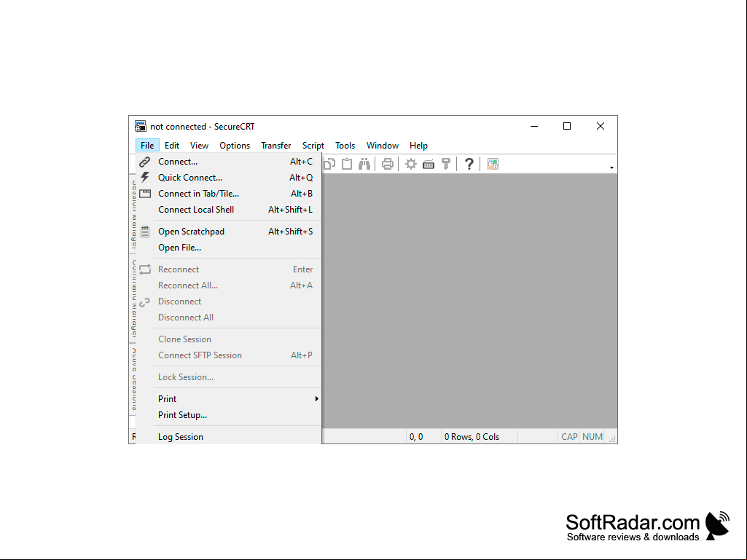
Task: Choose Connect... from File menu
Action: 229,162
